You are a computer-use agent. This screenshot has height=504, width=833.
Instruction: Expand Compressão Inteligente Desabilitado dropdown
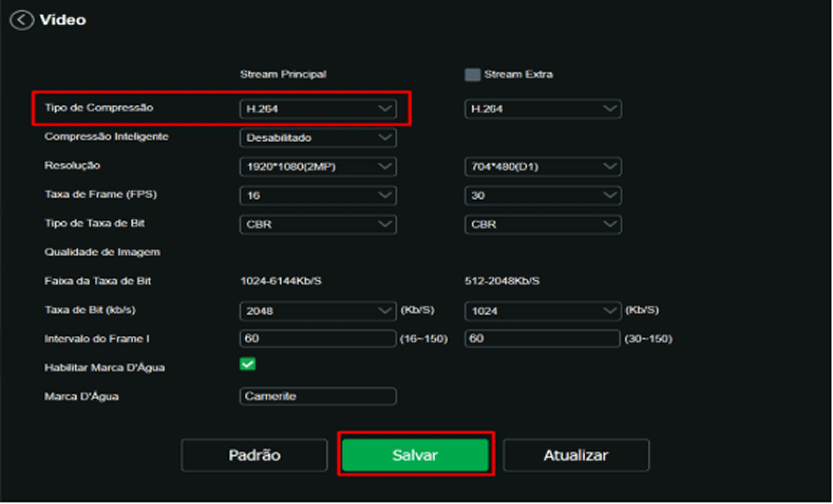pos(318,138)
